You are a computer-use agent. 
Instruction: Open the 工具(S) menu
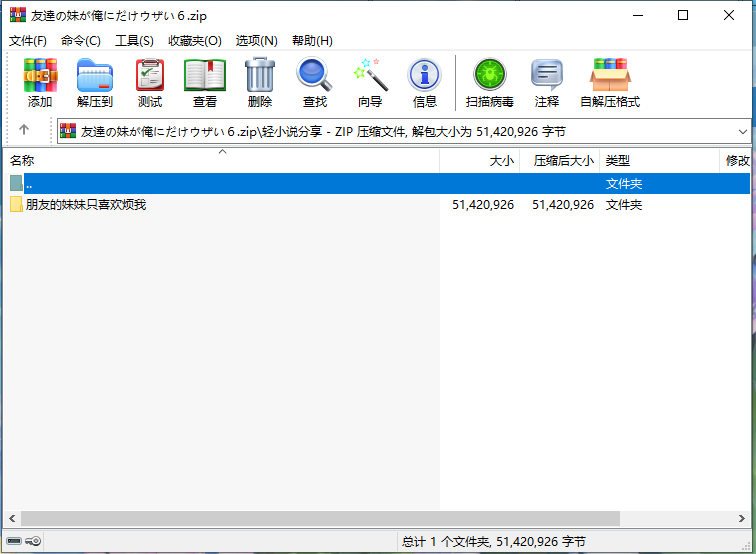(x=135, y=41)
